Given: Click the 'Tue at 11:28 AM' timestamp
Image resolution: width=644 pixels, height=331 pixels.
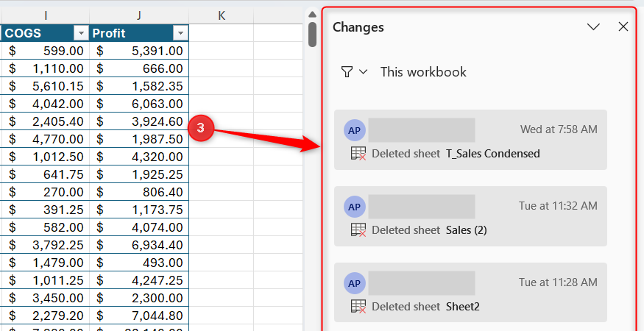Looking at the screenshot, I should pos(558,282).
